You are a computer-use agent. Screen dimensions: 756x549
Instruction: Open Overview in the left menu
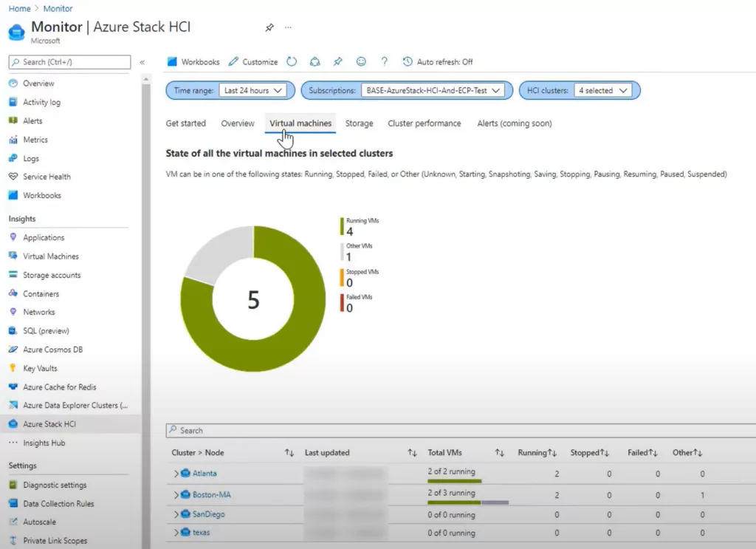[38, 83]
